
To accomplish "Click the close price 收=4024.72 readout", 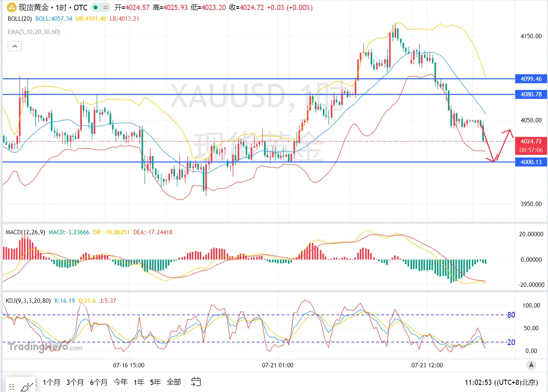I will pyautogui.click(x=246, y=8).
